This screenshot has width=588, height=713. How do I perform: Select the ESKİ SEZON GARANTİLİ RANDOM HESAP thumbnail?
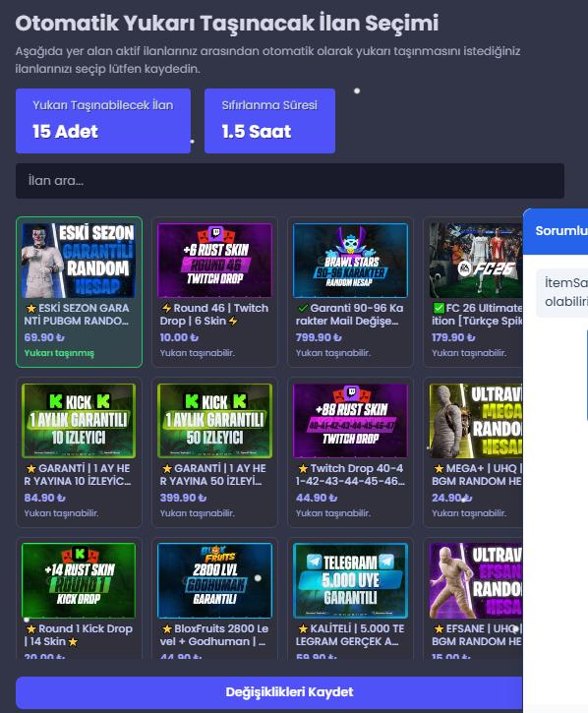coord(79,261)
